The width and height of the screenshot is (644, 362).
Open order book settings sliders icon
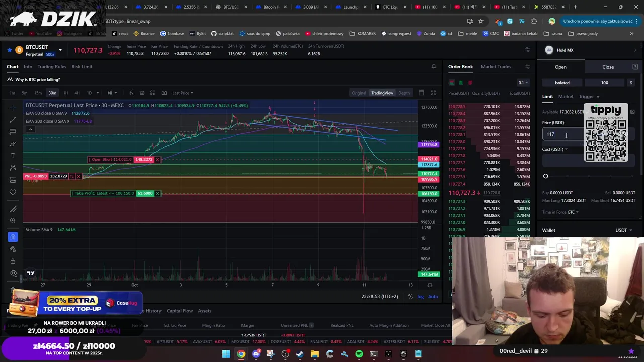(x=527, y=66)
